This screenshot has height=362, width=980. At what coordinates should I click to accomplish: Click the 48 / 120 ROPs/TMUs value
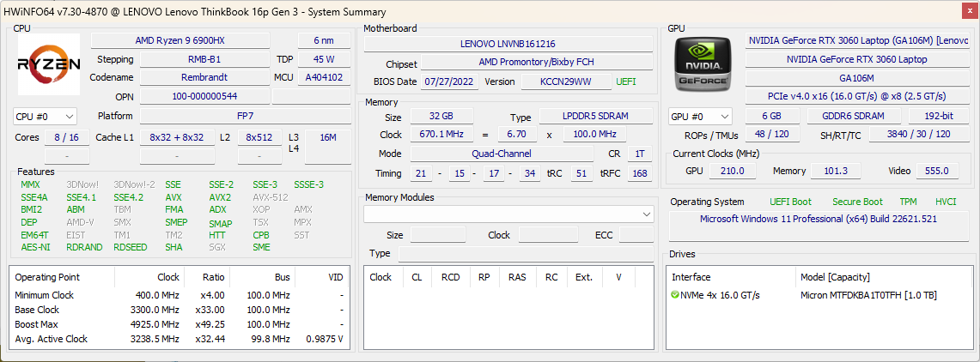tap(772, 135)
